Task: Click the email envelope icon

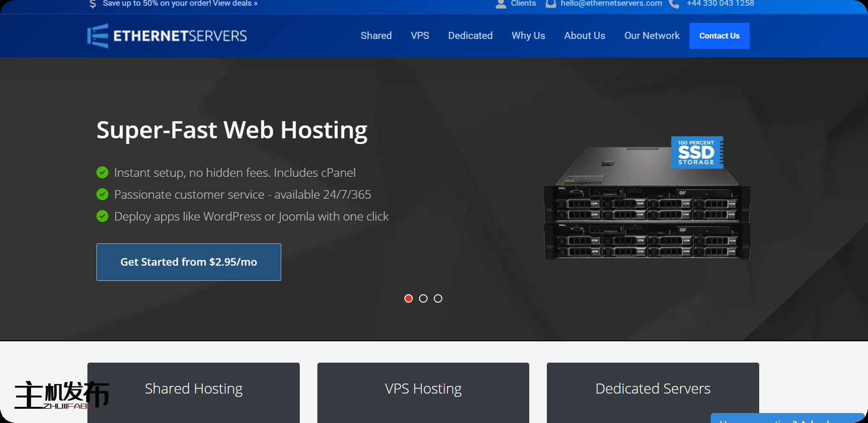Action: click(551, 4)
